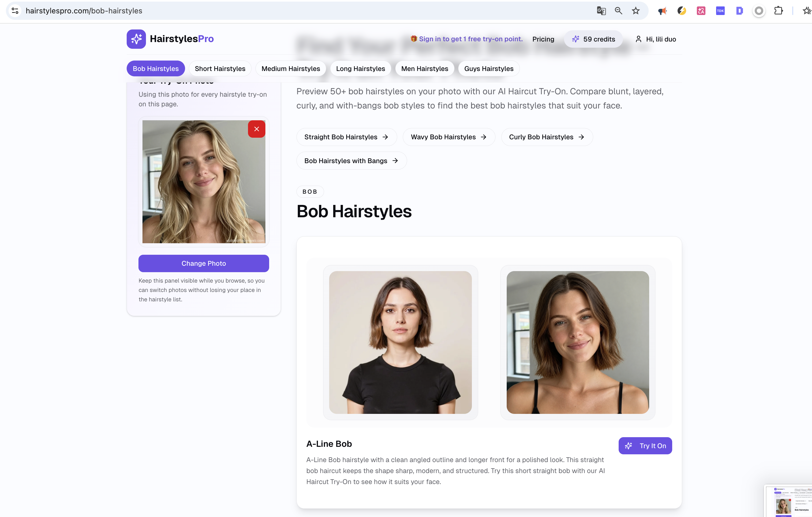Open the 59 credits balance
This screenshot has height=517, width=812.
point(593,39)
